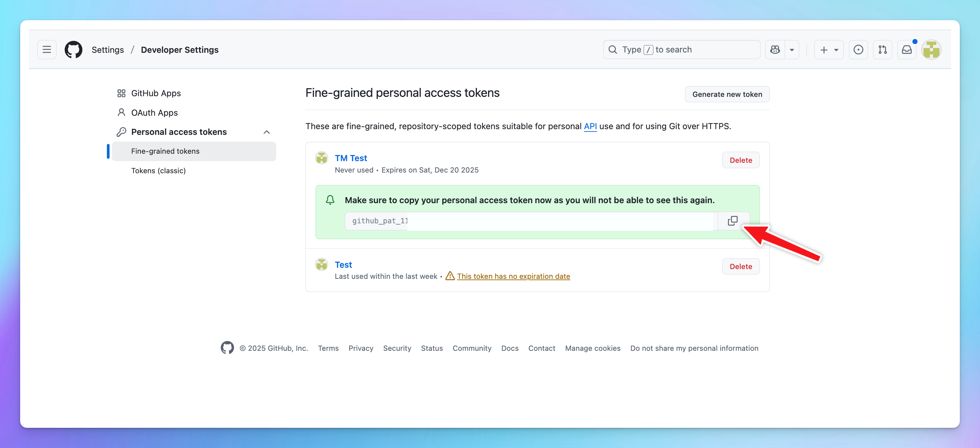
Task: Open the TM Test token link
Action: [351, 158]
